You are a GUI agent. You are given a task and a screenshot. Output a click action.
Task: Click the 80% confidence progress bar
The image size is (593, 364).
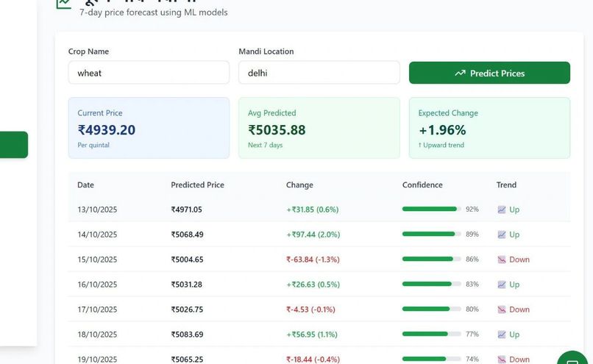pos(432,309)
